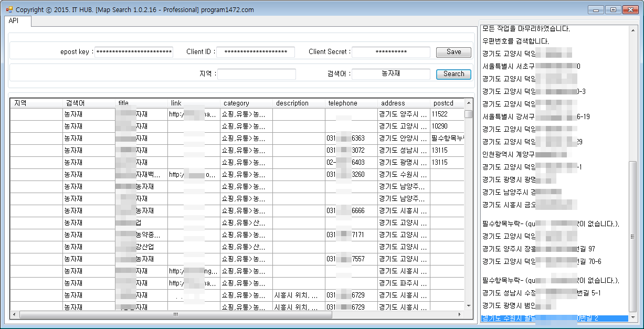Click the application icon in the title bar
Image resolution: width=644 pixels, height=329 pixels.
click(9, 9)
